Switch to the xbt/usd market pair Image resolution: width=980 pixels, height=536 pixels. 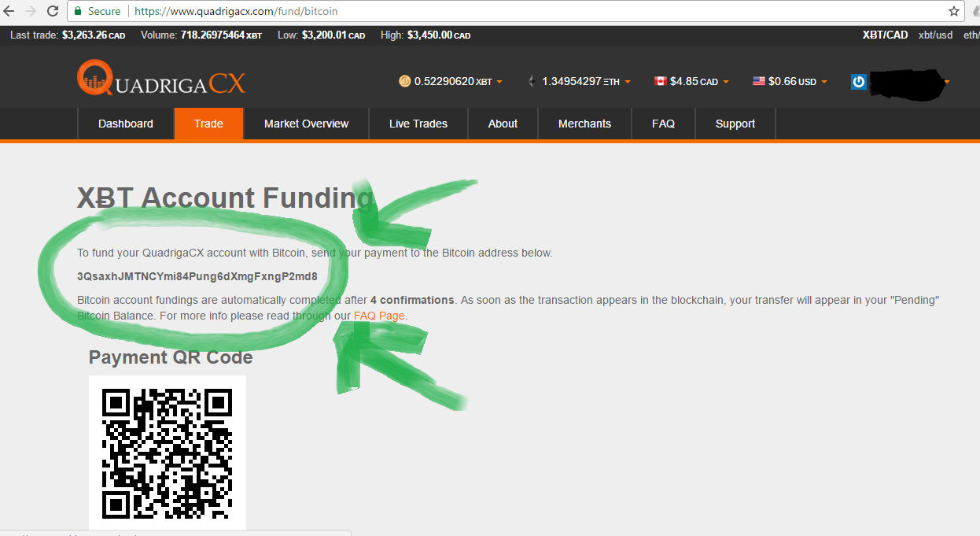pos(935,35)
